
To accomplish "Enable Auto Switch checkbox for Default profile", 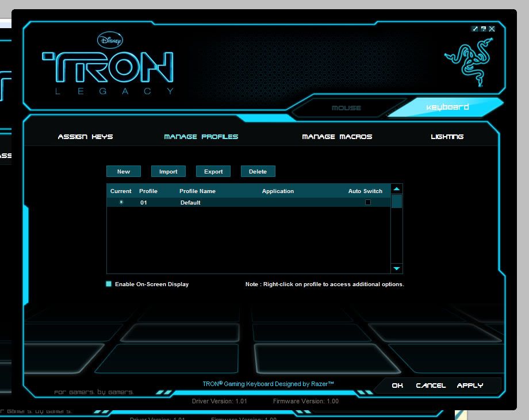I will tap(368, 202).
